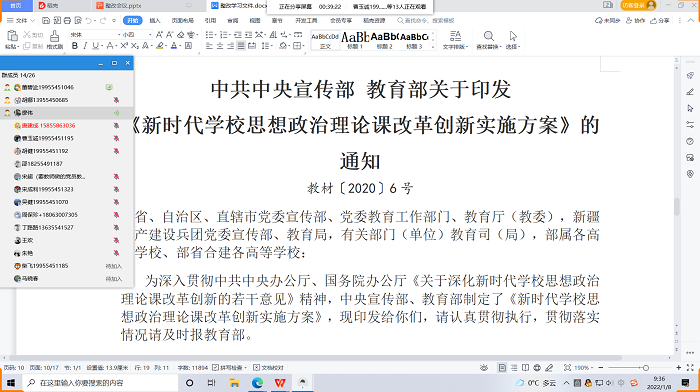Click the Undo arrow icon
700x392 pixels.
coord(88,21)
